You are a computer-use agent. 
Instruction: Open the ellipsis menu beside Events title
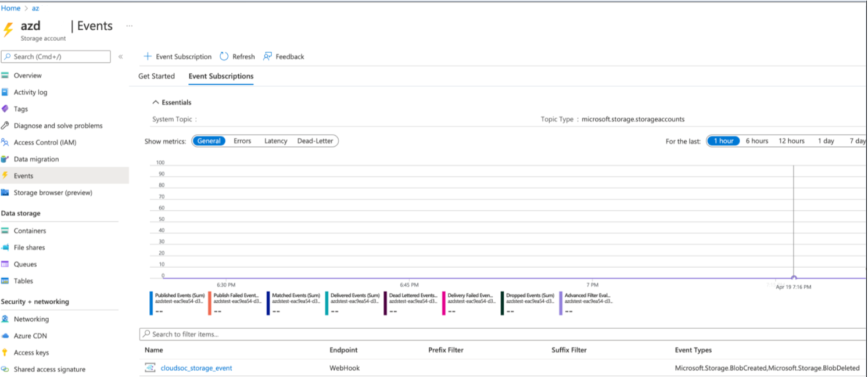coord(129,26)
